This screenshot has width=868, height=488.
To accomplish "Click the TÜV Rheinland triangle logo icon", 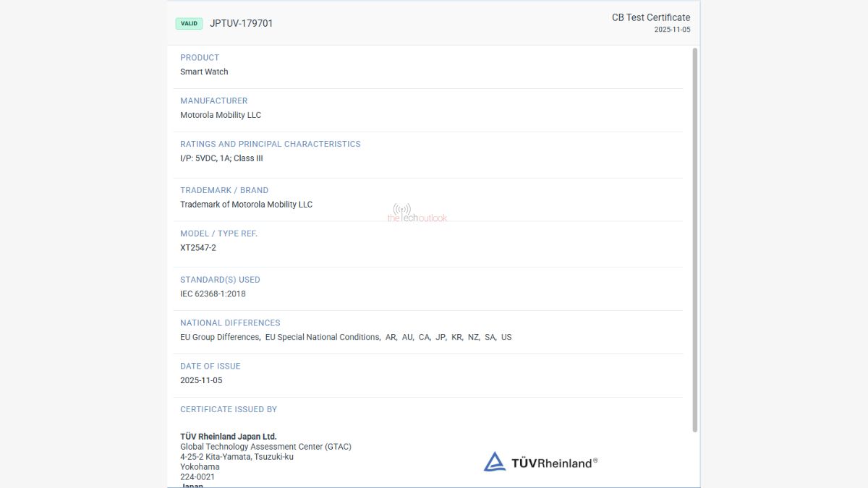I will [x=495, y=462].
